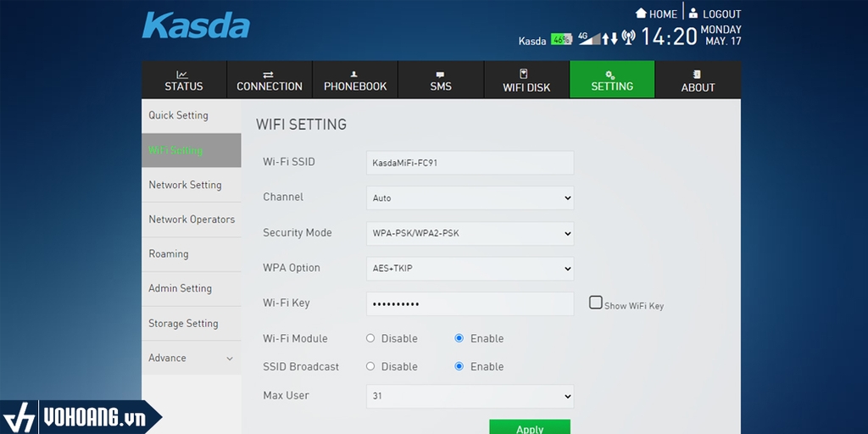Click the Wi-Fi SSID input field
The width and height of the screenshot is (868, 434).
pos(470,163)
